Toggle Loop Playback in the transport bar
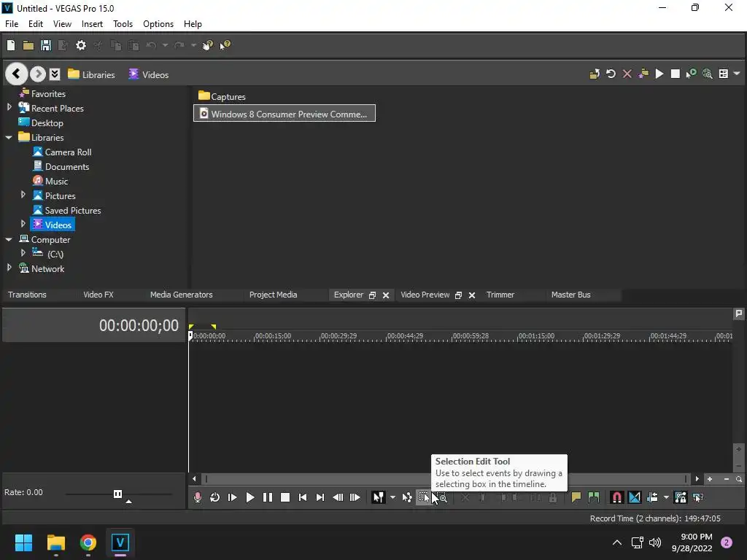The height and width of the screenshot is (560, 747). 215,497
